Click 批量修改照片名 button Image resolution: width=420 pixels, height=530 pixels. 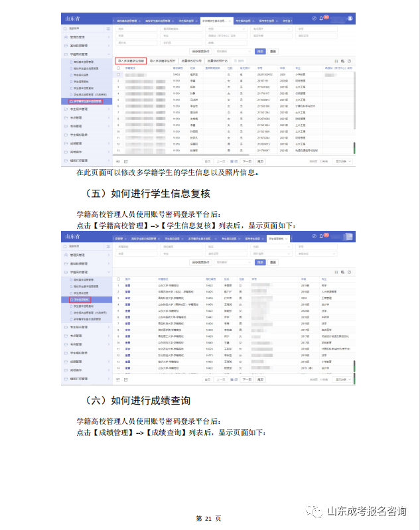(x=218, y=61)
